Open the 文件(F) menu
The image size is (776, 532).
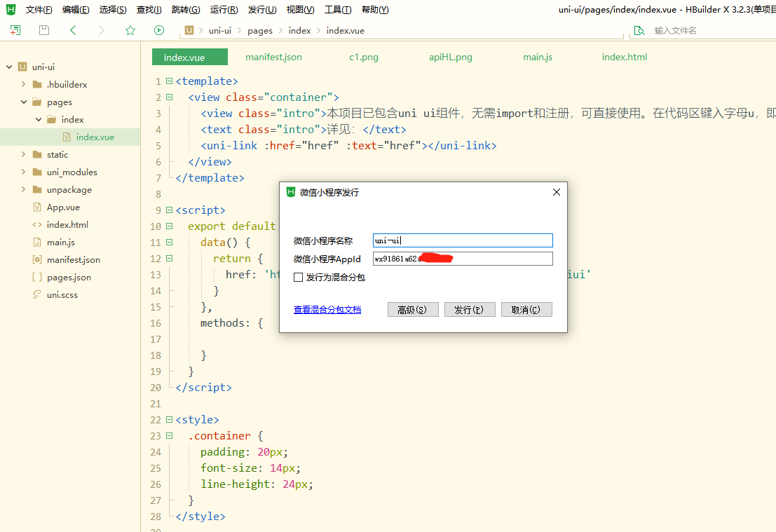click(39, 9)
